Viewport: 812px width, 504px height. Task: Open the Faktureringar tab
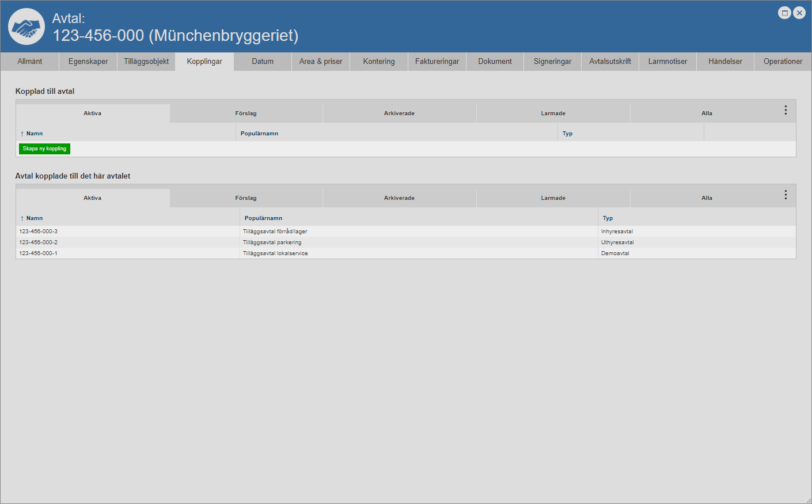coord(437,62)
